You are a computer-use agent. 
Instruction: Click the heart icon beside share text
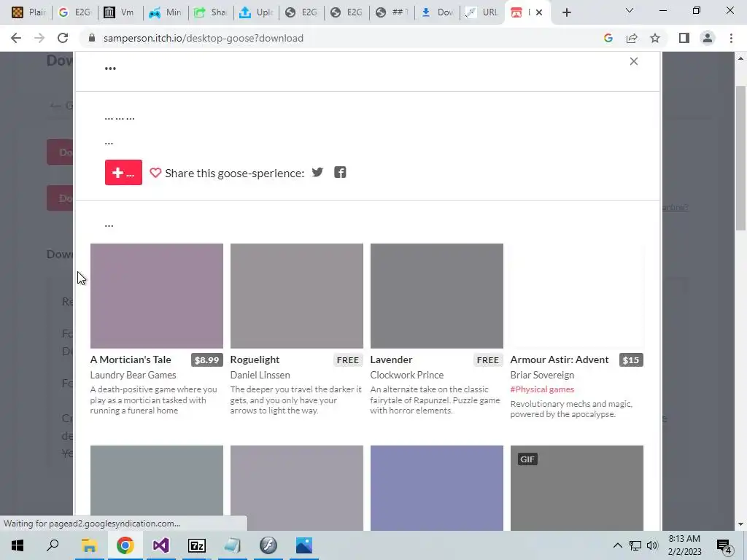pos(155,173)
